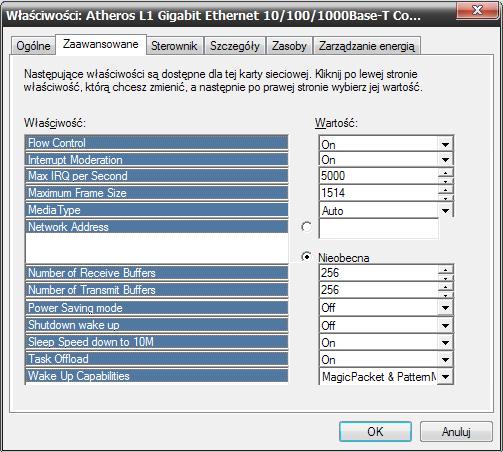The height and width of the screenshot is (452, 503).
Task: Click the Receive Buffers 256 field
Action: (379, 273)
